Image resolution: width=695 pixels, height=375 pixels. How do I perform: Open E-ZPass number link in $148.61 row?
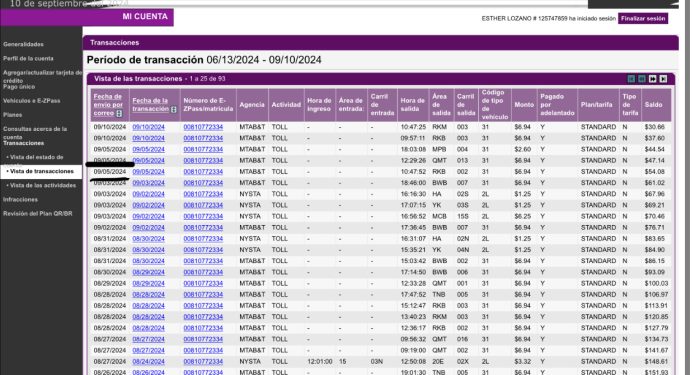(x=203, y=361)
